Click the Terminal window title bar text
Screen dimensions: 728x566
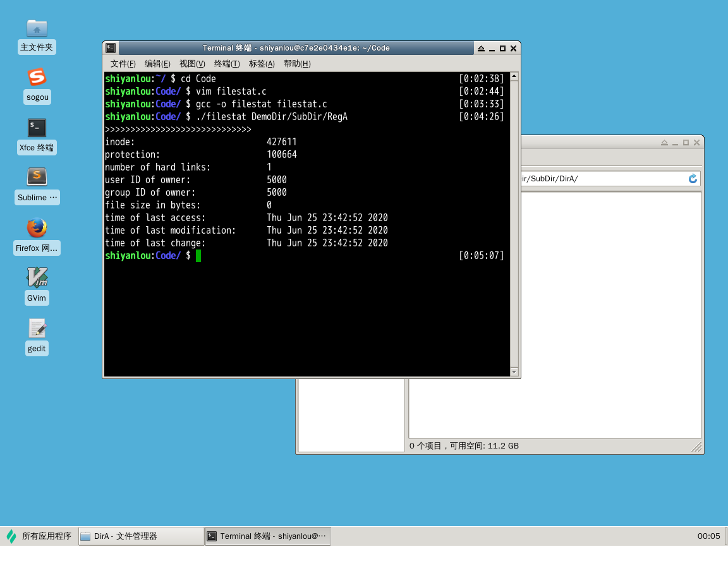click(x=296, y=48)
